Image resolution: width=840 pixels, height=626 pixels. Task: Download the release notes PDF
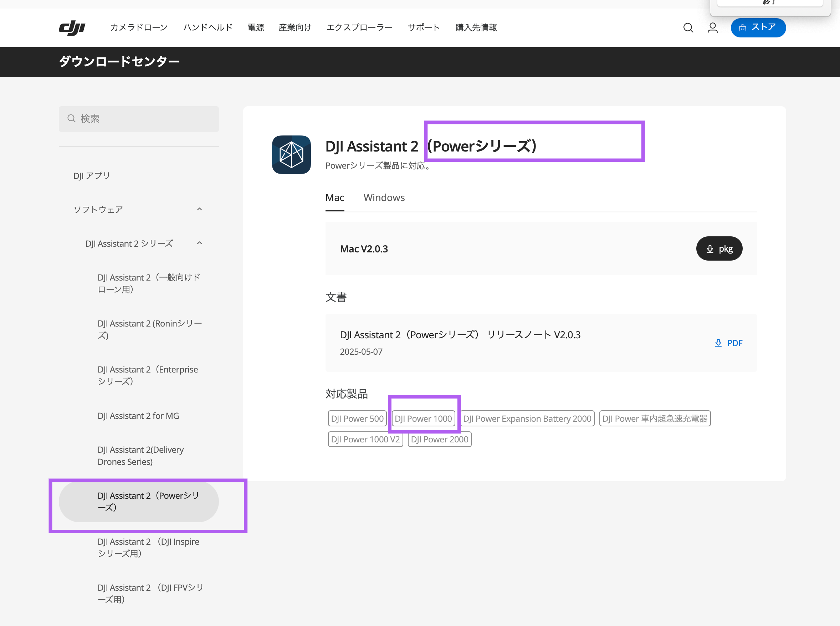[728, 343]
